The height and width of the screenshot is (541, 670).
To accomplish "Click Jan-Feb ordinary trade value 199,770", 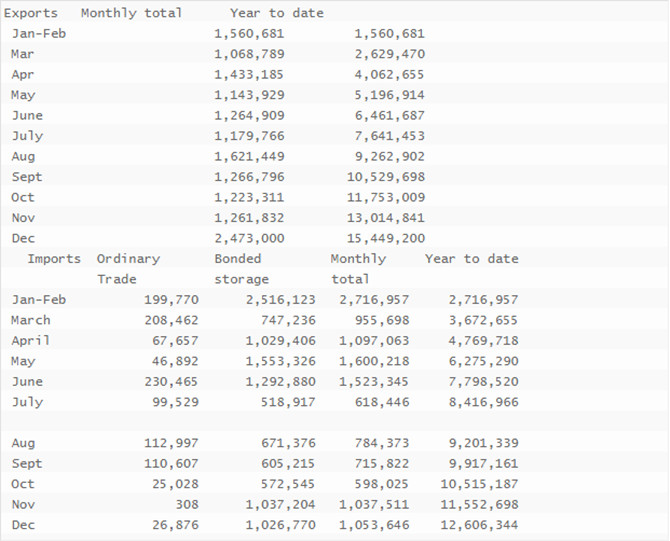I will [x=171, y=300].
